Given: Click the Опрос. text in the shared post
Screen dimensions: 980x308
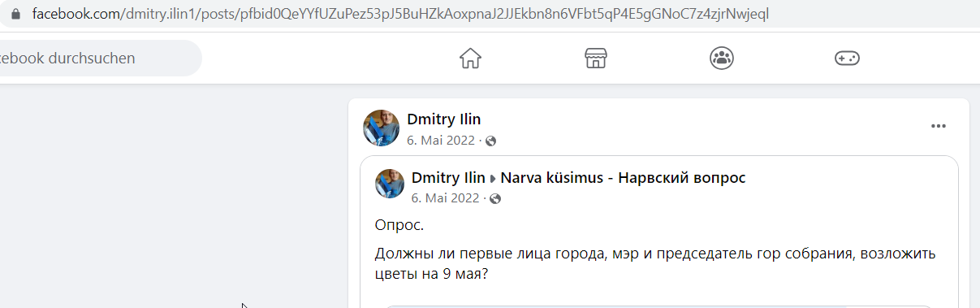Looking at the screenshot, I should tap(399, 225).
